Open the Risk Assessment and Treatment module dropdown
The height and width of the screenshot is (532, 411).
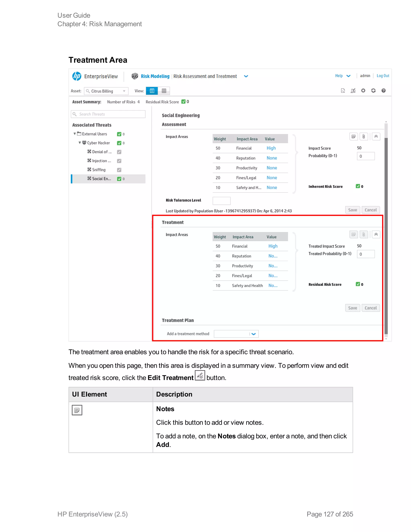(x=246, y=76)
